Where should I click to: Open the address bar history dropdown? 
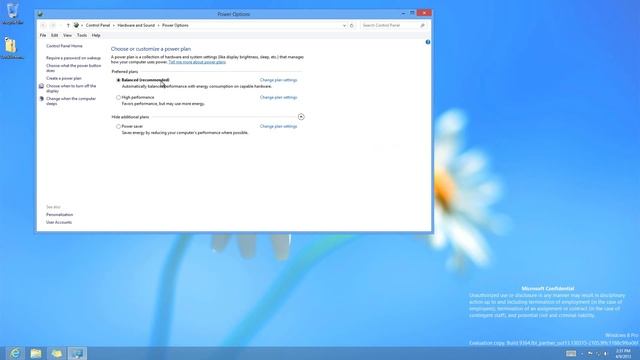[344, 25]
